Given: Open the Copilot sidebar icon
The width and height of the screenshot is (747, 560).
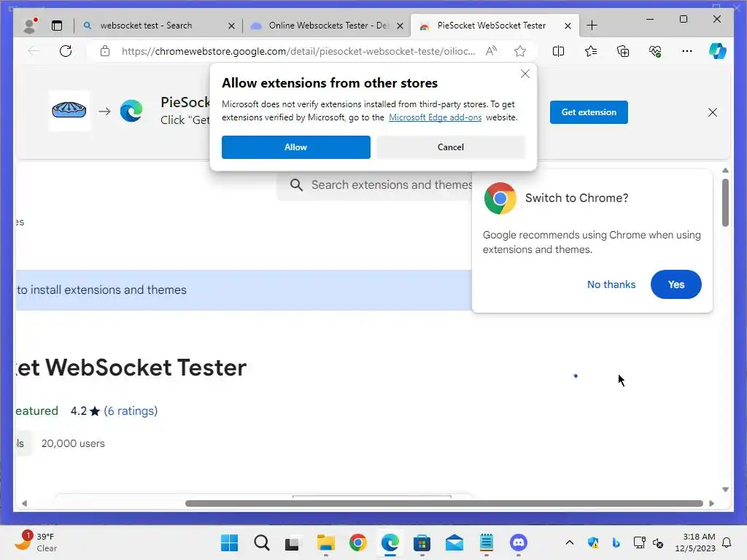Looking at the screenshot, I should point(718,51).
